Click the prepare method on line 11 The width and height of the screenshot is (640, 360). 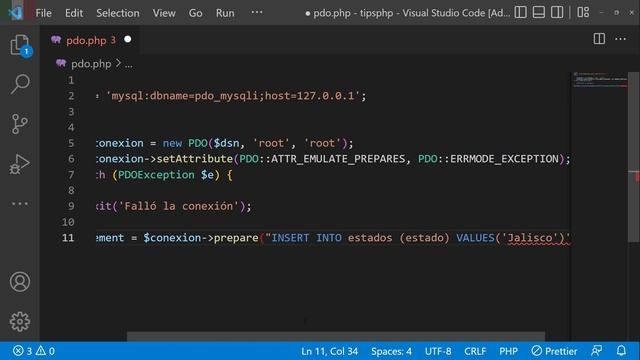(236, 238)
